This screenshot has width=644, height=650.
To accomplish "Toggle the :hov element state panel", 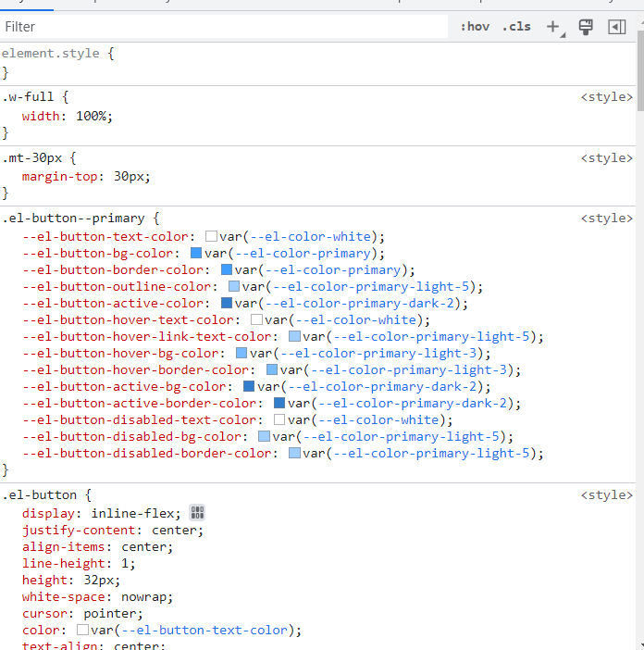I will coord(475,27).
